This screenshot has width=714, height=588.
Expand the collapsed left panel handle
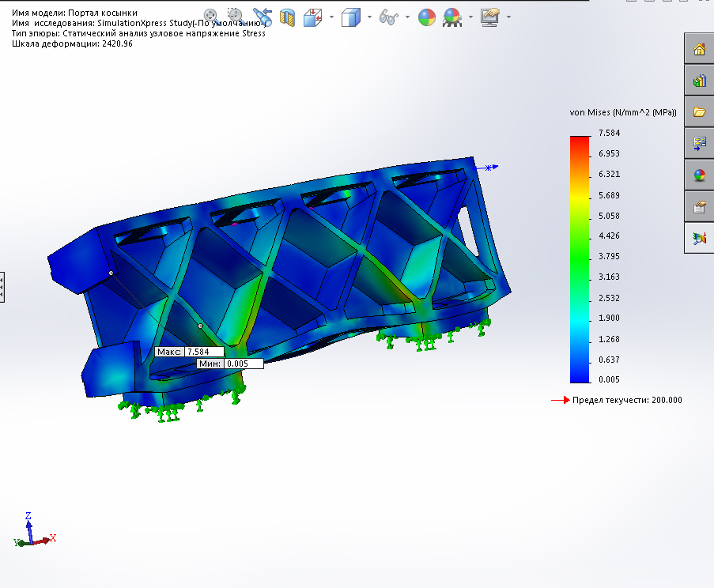click(2, 287)
